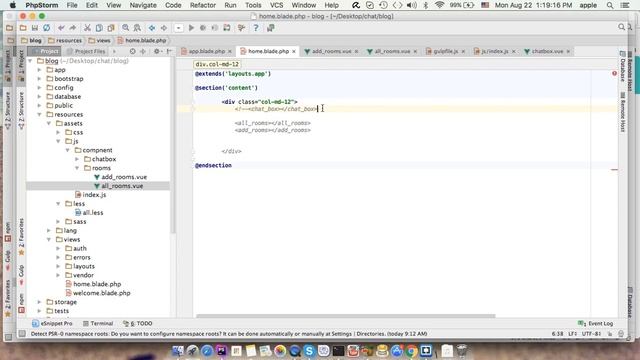Switch to js/index.js editor tab
The height and width of the screenshot is (360, 640).
pos(494,51)
